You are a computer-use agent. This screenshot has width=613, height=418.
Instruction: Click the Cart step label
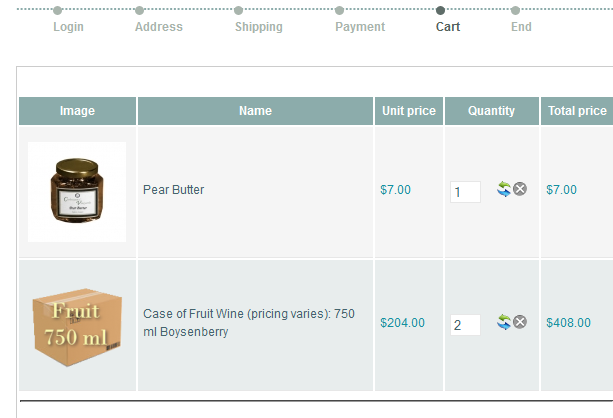pos(448,27)
